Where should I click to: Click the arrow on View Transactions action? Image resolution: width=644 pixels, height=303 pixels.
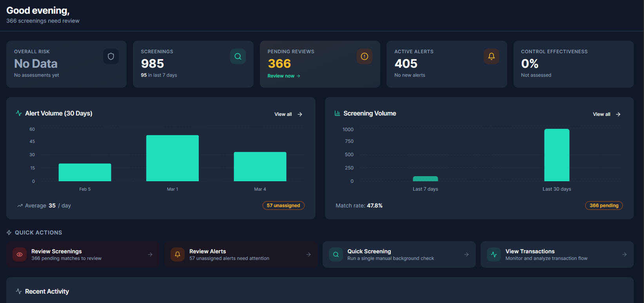click(624, 254)
